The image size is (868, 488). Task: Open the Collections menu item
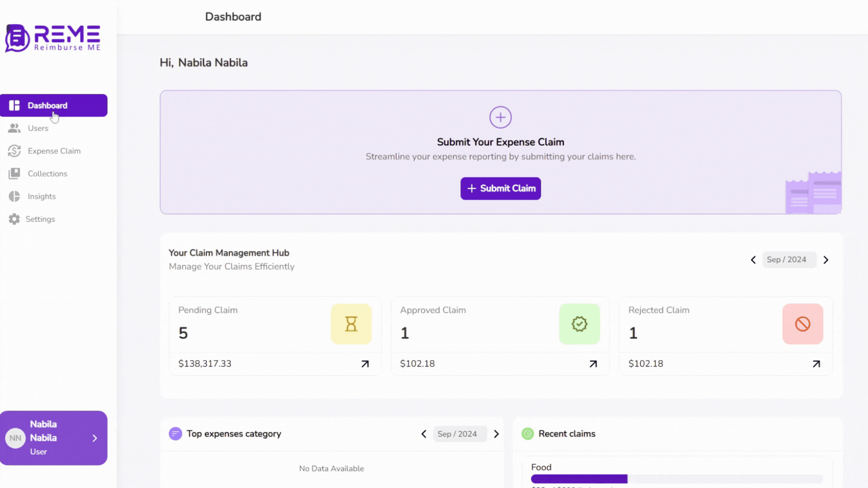(54, 174)
